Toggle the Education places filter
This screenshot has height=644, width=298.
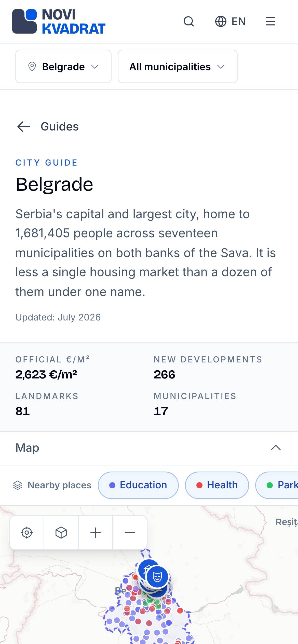tap(138, 485)
